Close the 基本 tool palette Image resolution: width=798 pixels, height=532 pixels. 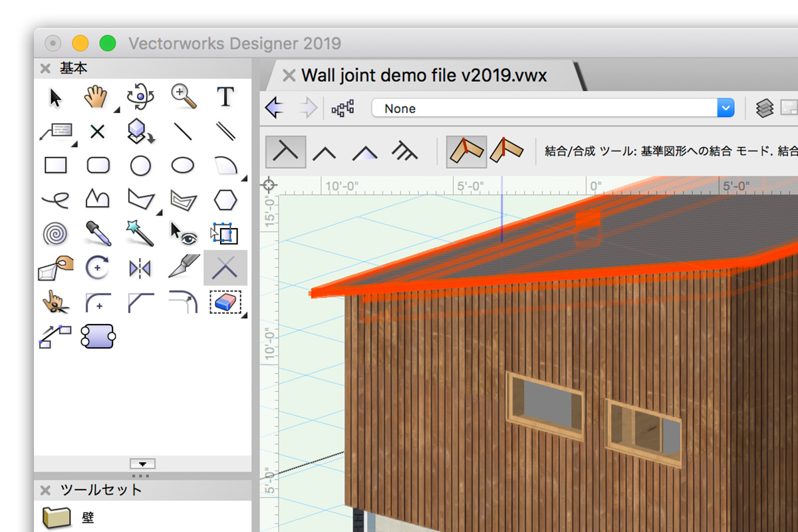(x=45, y=68)
